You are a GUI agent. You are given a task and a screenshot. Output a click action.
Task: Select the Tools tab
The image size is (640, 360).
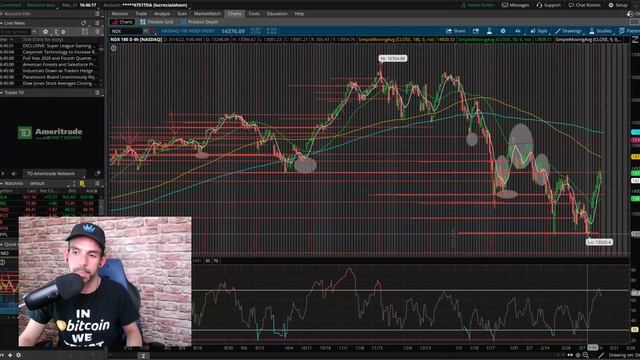[254, 13]
